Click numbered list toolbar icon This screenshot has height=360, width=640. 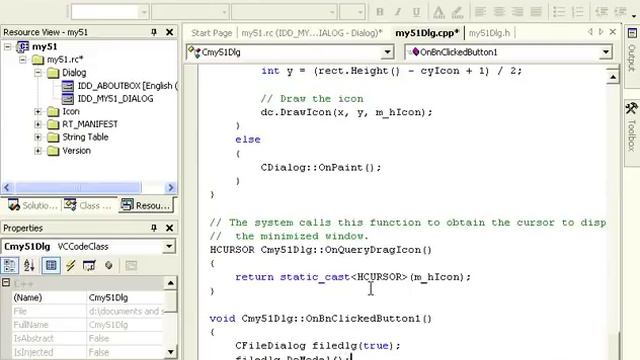(x=578, y=12)
